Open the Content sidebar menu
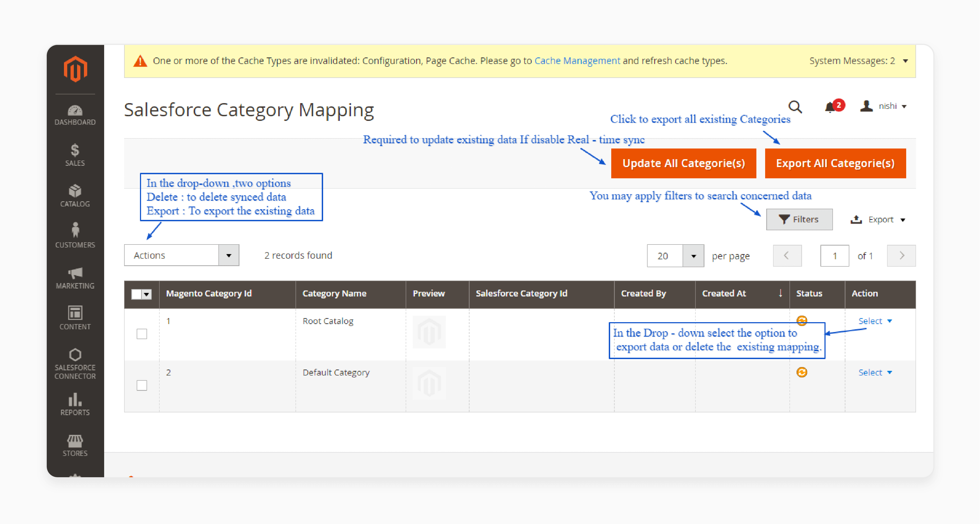Viewport: 980px width, 524px height. pos(75,318)
